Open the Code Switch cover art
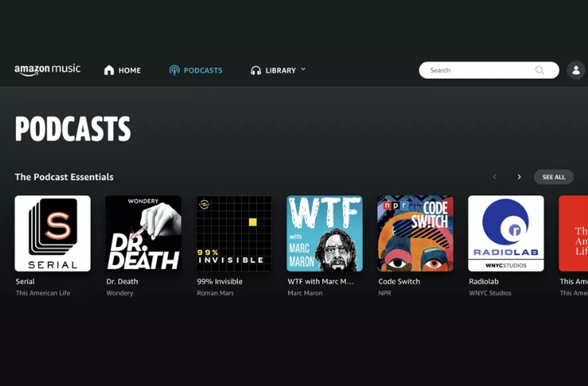Screen dimensions: 588x386 tap(415, 234)
